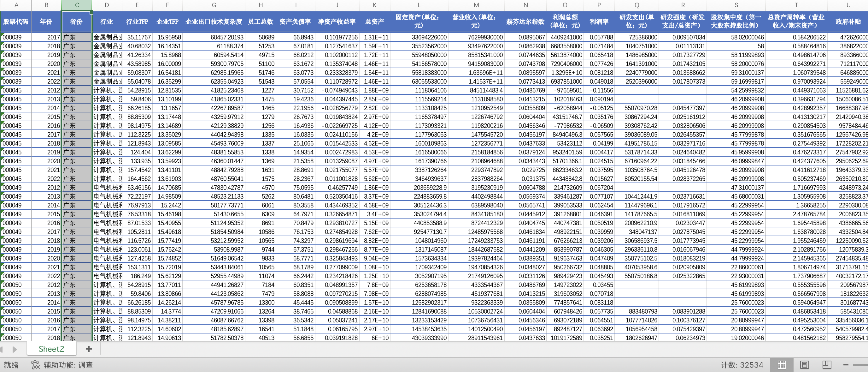The width and height of the screenshot is (868, 372).
Task: Click zoom out minus icon
Action: coord(846,365)
